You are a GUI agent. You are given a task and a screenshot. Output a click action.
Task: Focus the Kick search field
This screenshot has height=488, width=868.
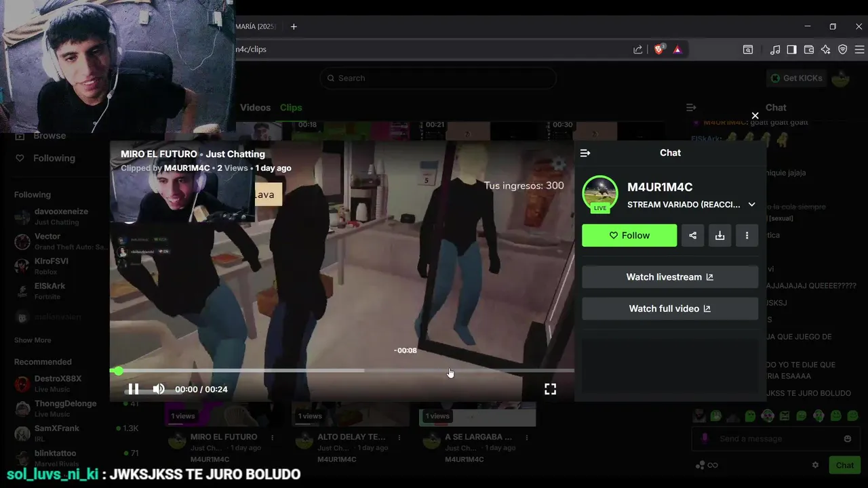tap(438, 78)
